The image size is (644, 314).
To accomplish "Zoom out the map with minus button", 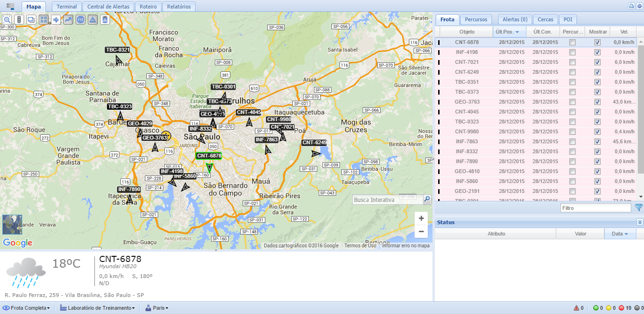I will point(422,231).
